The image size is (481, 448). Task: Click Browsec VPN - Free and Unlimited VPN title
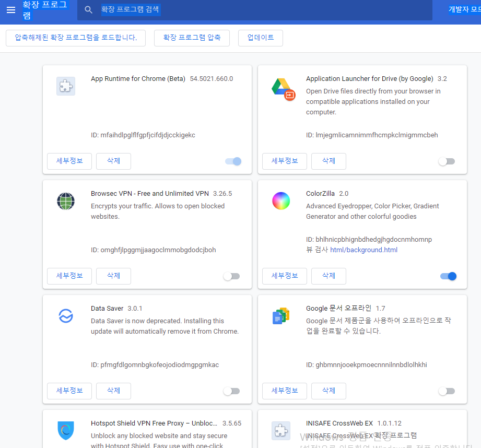150,194
